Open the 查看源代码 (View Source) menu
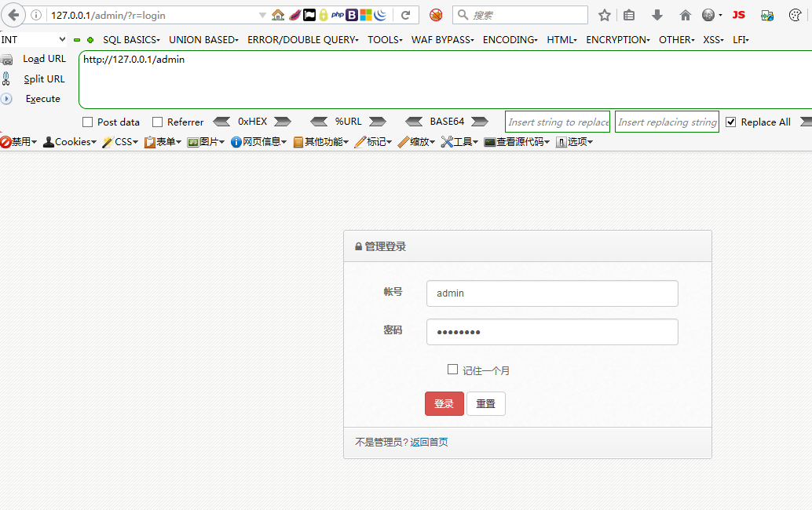812x510 pixels. 517,142
